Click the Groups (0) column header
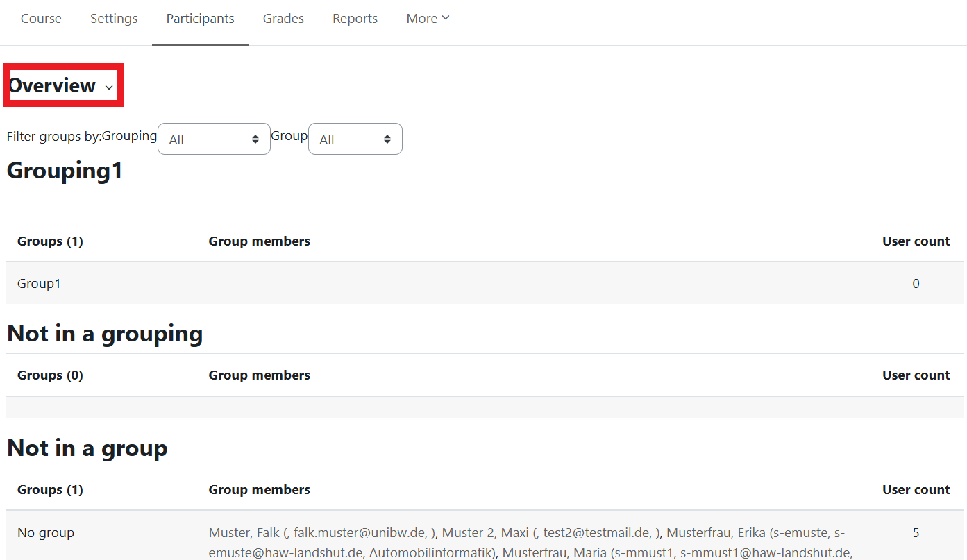 pos(50,375)
